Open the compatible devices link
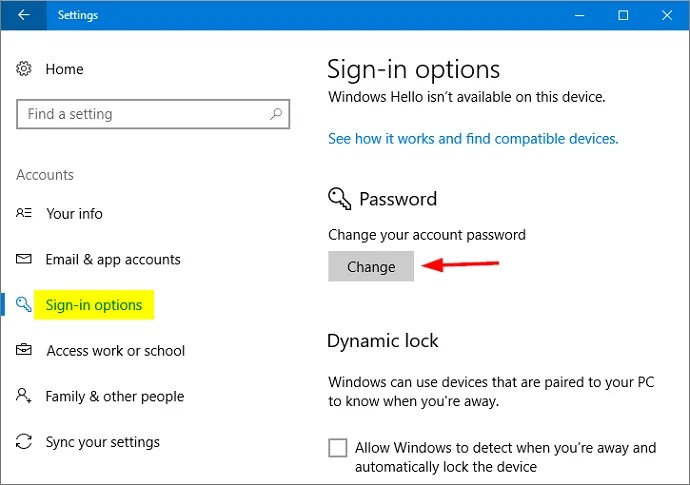690x485 pixels. [473, 139]
